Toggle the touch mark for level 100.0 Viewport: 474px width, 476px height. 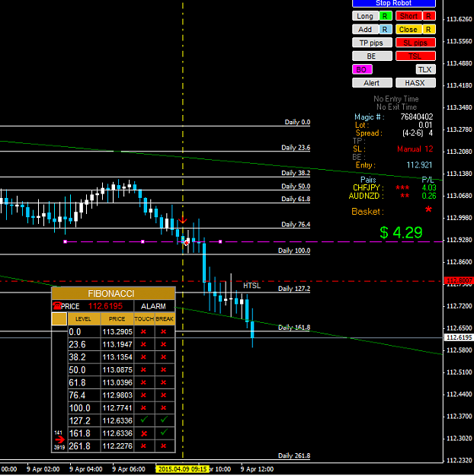point(143,408)
